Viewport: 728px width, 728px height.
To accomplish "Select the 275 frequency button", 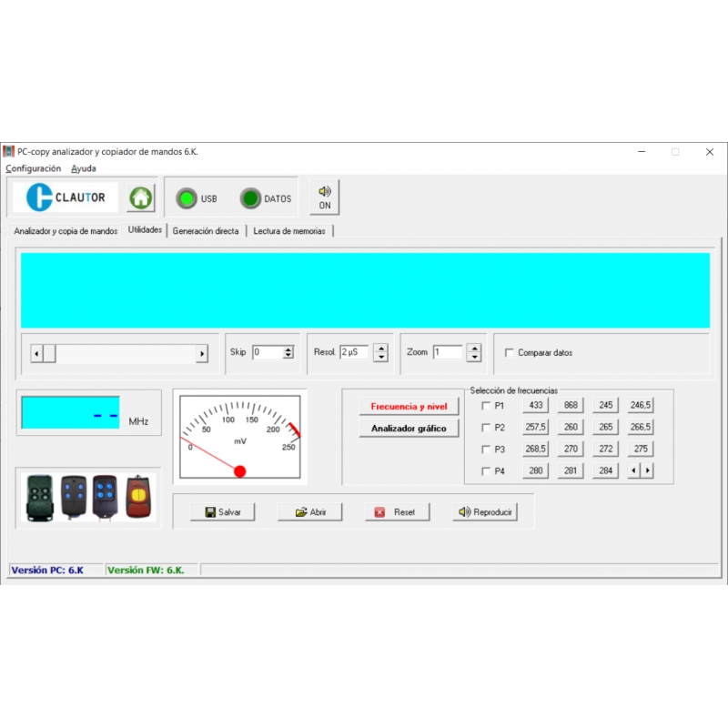I will 641,449.
